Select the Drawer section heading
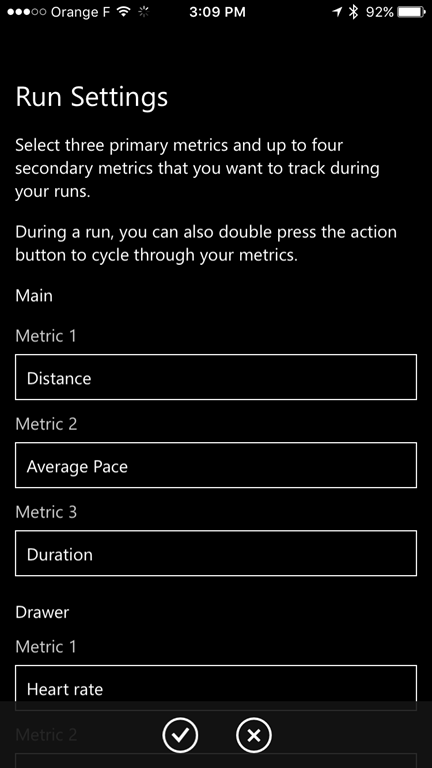Image resolution: width=432 pixels, height=768 pixels. click(x=42, y=612)
